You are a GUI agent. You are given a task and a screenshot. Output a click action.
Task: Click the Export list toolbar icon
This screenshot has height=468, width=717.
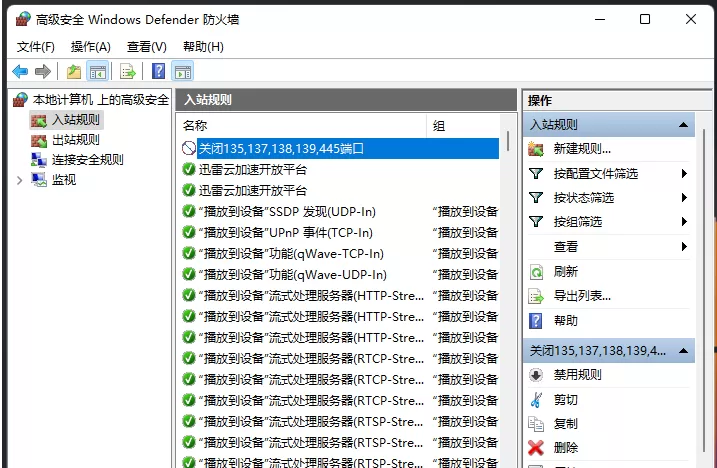(x=128, y=71)
